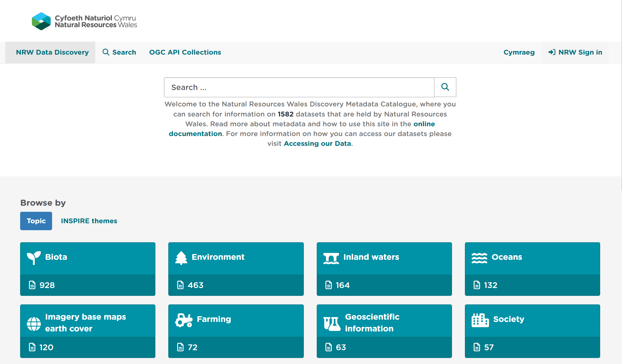Switch language to Cymraeg
622x364 pixels.
pyautogui.click(x=519, y=52)
